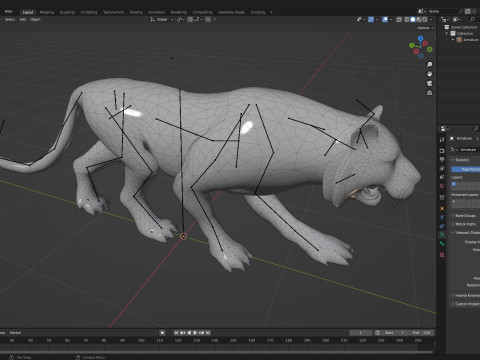480x360 pixels.
Task: Click the Armature object icon in outliner
Action: (459, 40)
